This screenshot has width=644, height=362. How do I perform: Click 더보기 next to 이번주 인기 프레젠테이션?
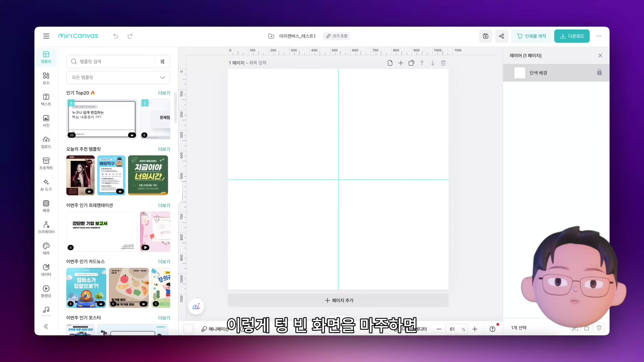click(164, 205)
